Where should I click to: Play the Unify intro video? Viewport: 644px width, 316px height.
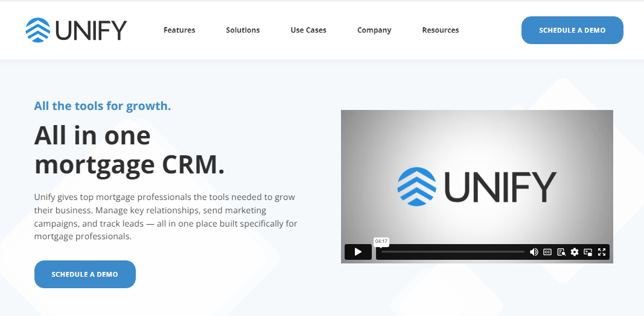click(358, 252)
